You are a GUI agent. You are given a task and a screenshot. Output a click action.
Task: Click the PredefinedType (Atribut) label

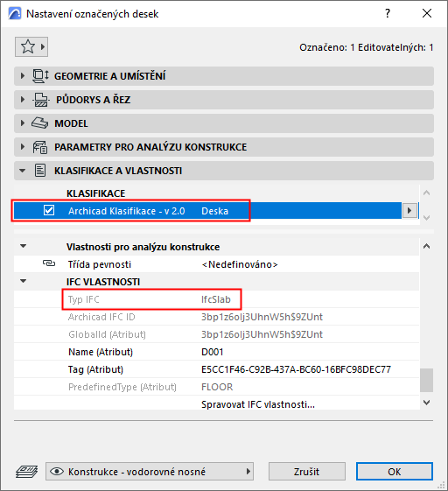pyautogui.click(x=122, y=387)
